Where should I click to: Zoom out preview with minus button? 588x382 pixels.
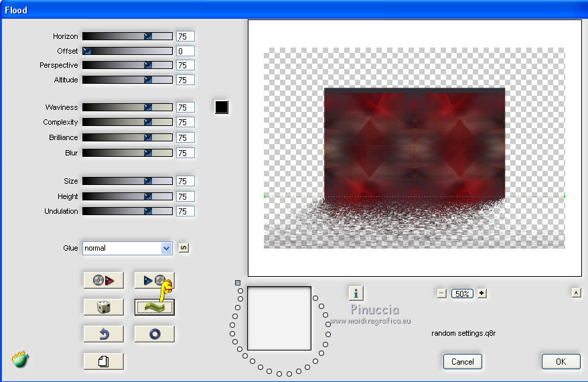(442, 294)
